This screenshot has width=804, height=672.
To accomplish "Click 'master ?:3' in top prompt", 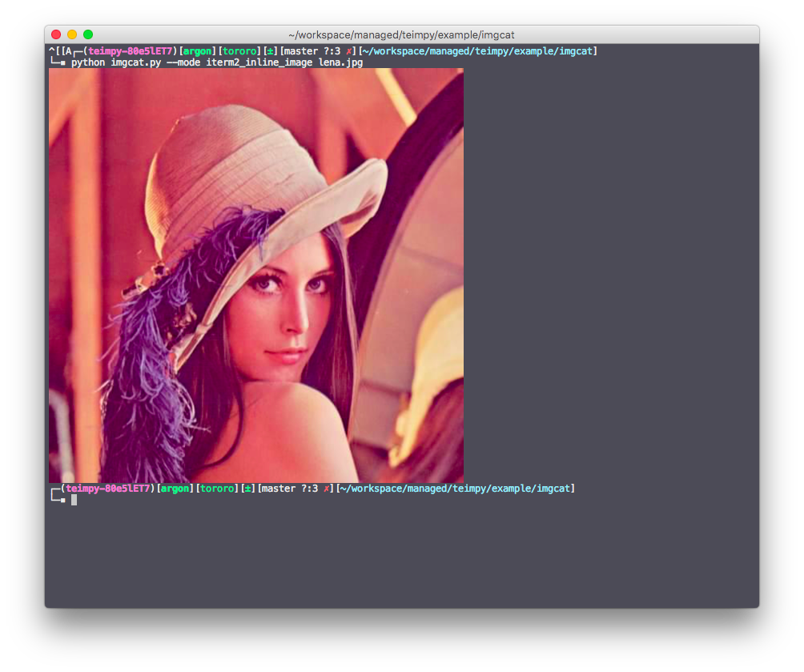I will (313, 51).
